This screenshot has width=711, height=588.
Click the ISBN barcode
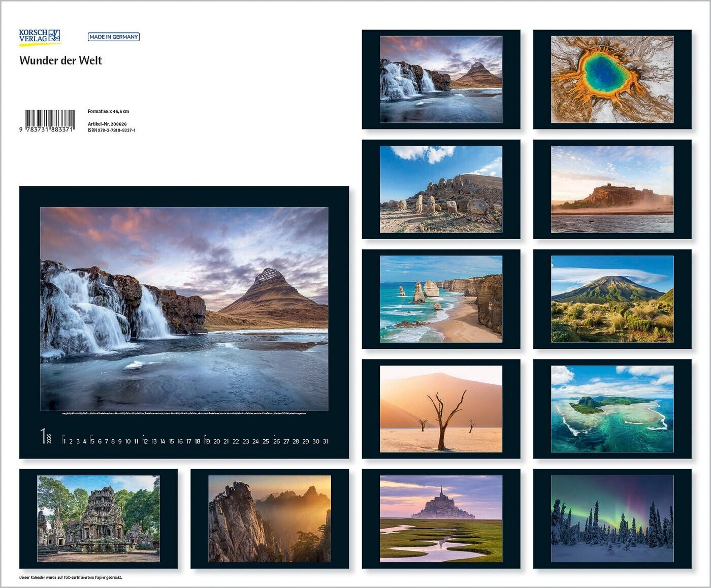[49, 120]
